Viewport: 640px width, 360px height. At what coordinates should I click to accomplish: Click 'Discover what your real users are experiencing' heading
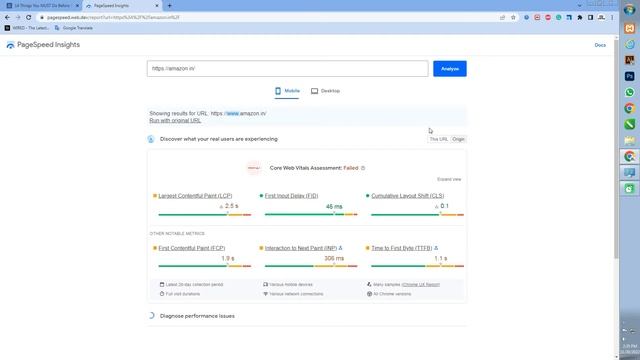point(219,139)
